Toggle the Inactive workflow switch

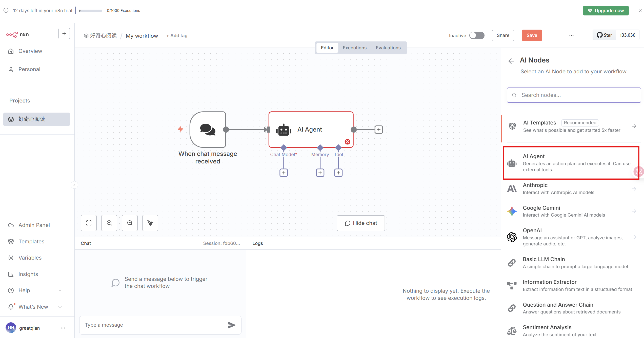(477, 35)
